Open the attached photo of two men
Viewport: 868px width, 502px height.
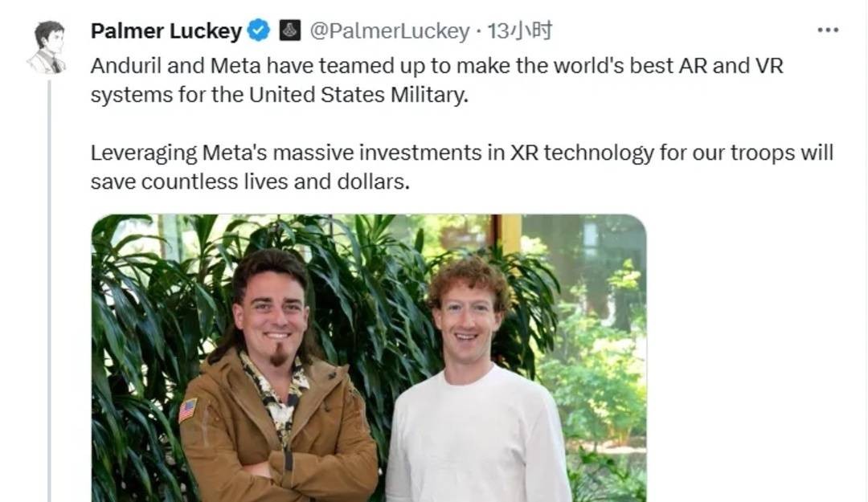(369, 358)
